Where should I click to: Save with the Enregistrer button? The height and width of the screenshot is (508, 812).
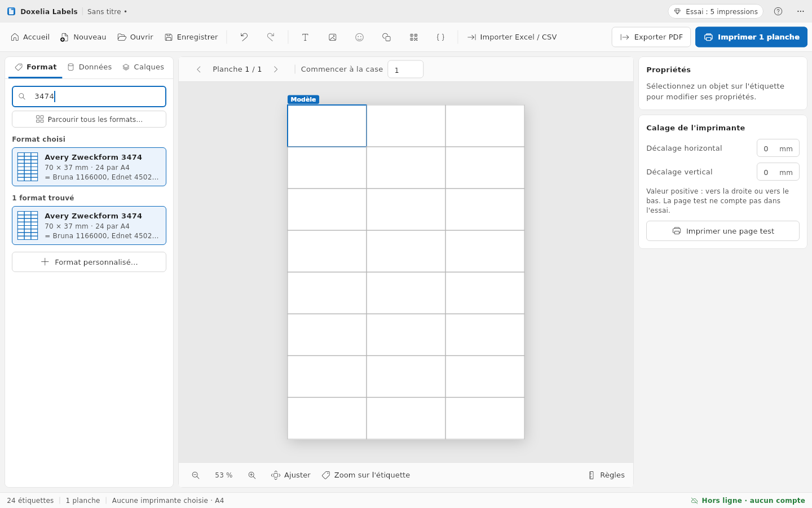(x=191, y=37)
